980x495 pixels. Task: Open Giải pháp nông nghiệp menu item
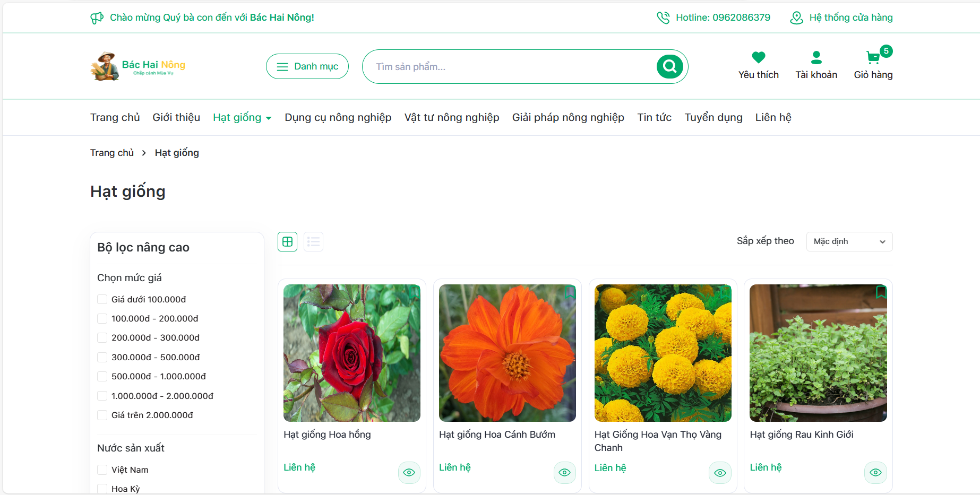coord(568,117)
